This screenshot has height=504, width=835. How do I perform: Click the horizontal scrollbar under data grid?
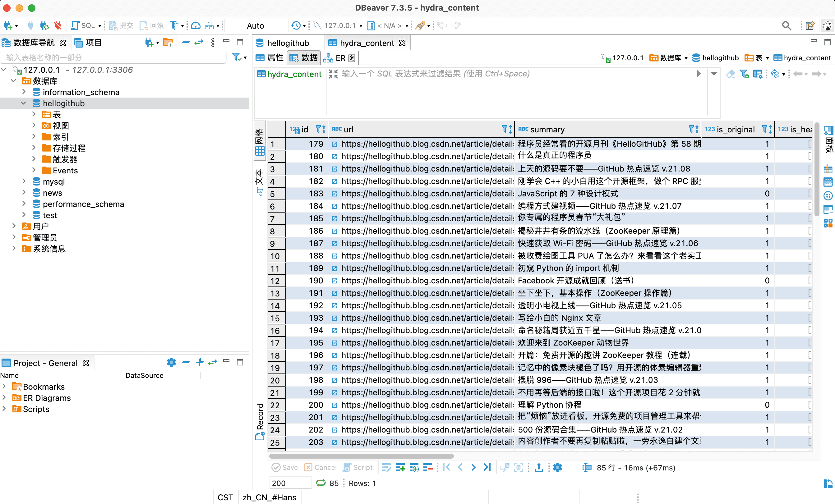[x=361, y=456]
